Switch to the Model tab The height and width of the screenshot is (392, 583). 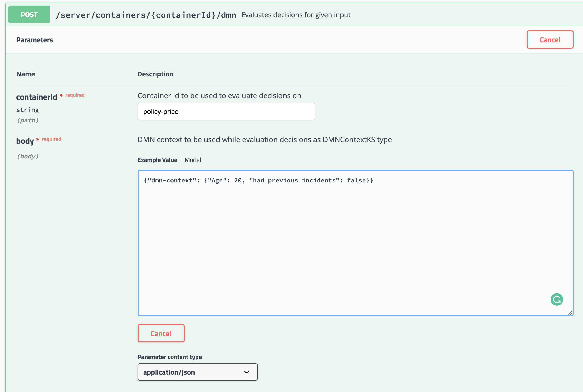(x=193, y=160)
